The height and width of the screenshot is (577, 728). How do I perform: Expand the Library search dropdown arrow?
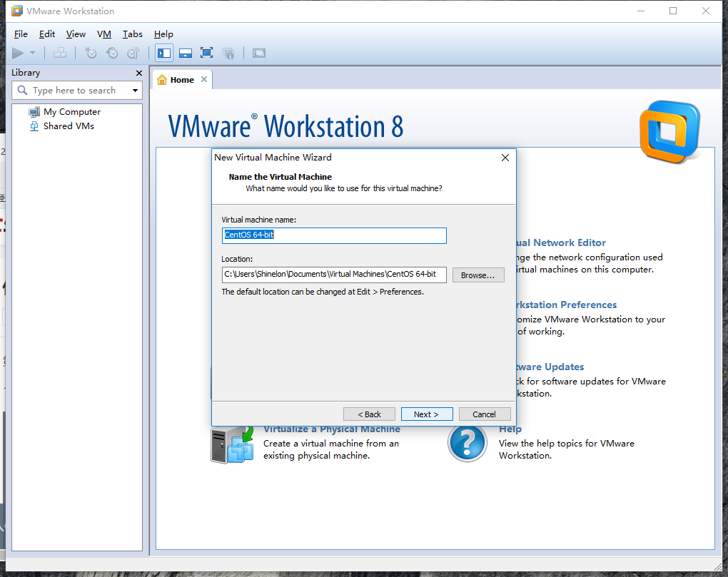coord(135,91)
